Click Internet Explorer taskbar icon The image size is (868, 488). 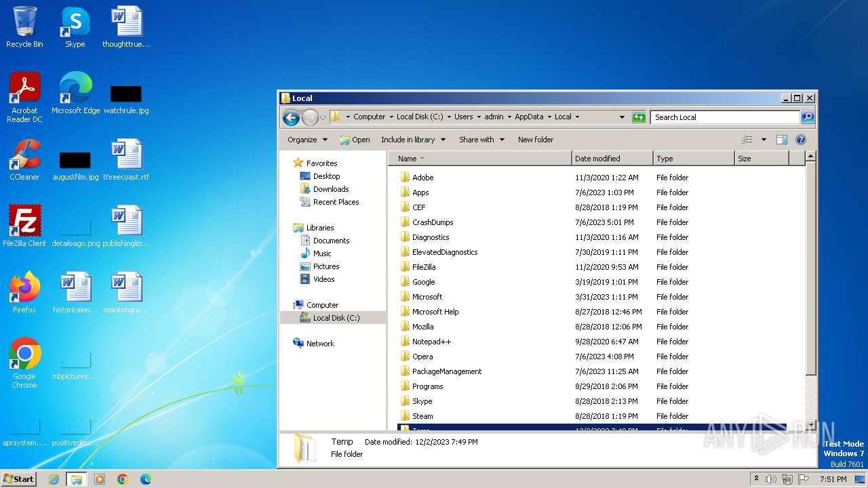pos(54,479)
